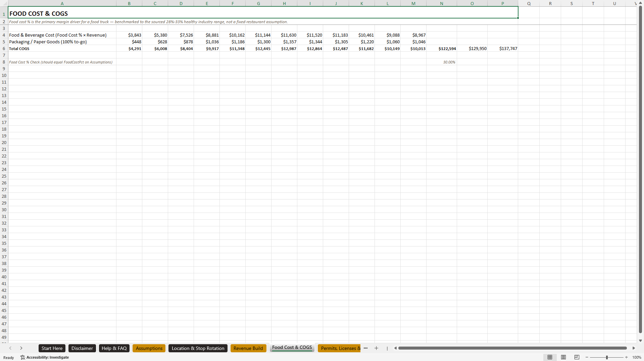Select the $137,747 total cell
Viewport: 644px width, 361px height.
click(503, 48)
